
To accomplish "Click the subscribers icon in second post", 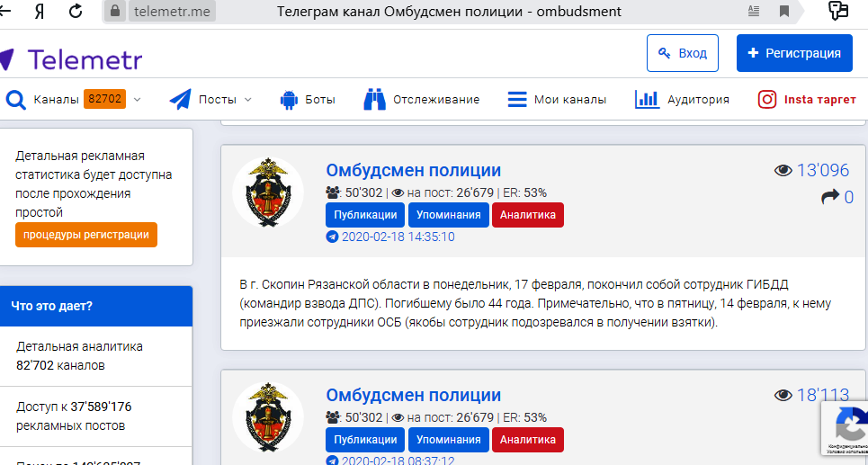I will [x=333, y=417].
